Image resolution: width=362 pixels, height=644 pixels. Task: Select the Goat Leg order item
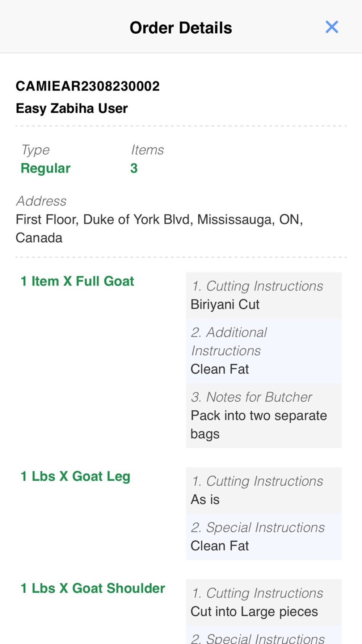click(75, 477)
